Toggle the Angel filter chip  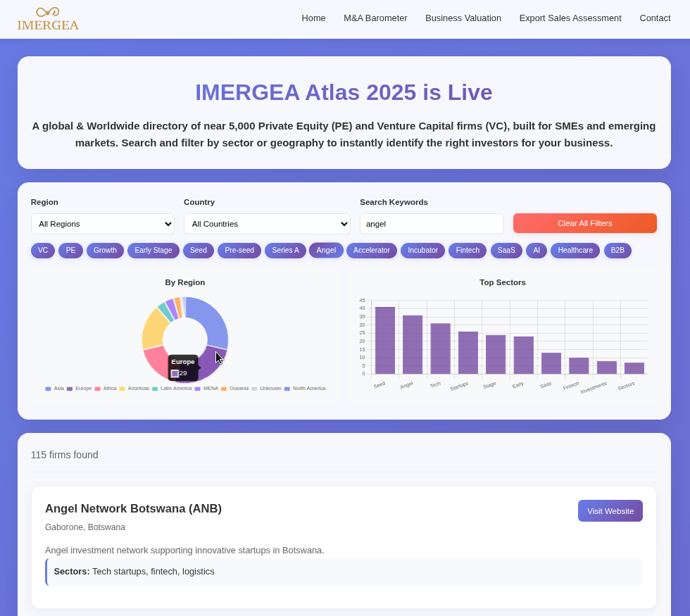[326, 251]
